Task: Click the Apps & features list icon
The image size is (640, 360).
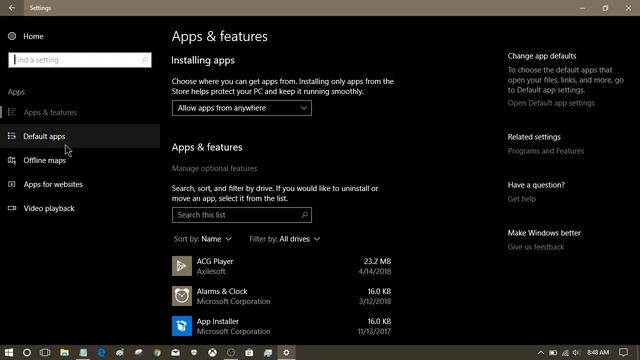Action: 12,112
